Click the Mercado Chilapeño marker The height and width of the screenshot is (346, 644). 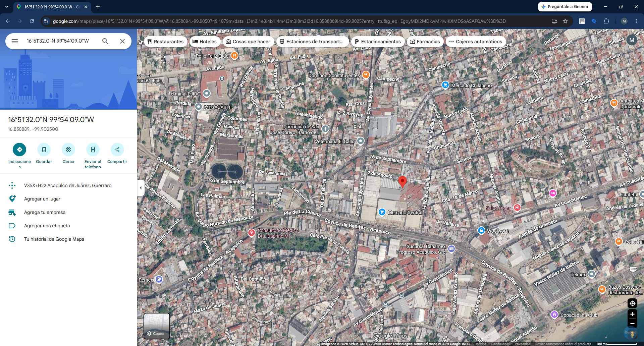coord(445,85)
